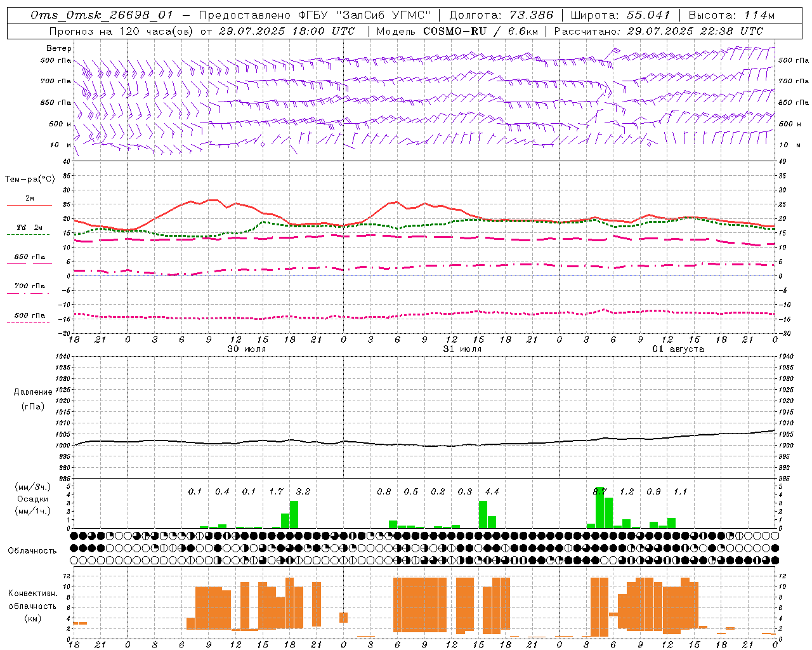Click the Облачность panel label
This screenshot has width=812, height=650.
tap(32, 550)
